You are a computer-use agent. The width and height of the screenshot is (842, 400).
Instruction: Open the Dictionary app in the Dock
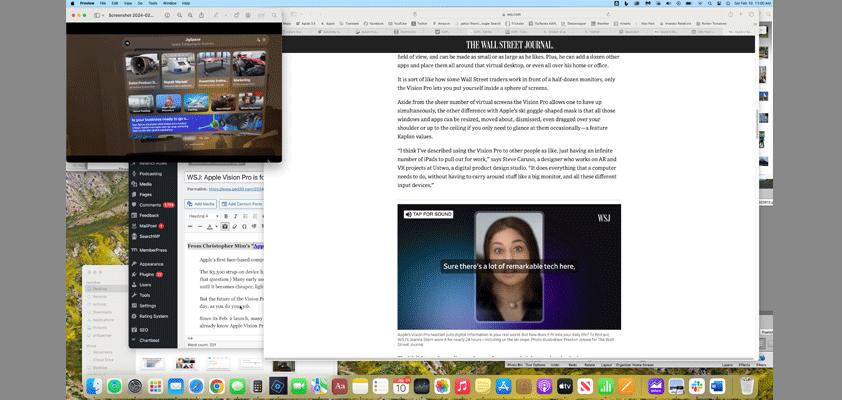coord(339,386)
